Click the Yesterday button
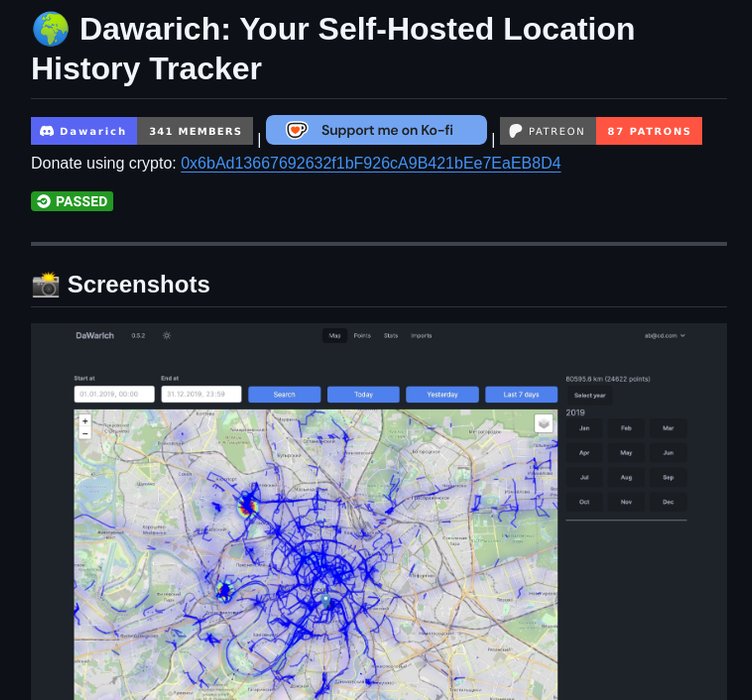The image size is (752, 700). pos(442,394)
